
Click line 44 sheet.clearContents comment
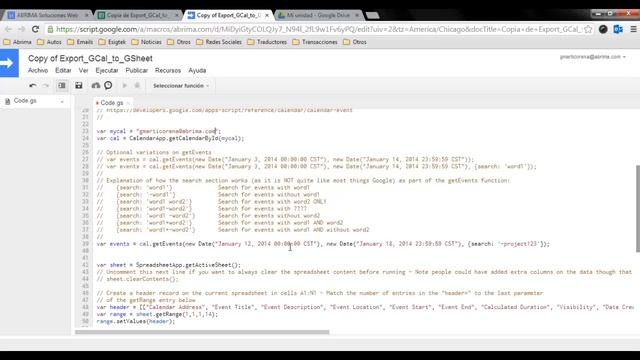coord(138,279)
